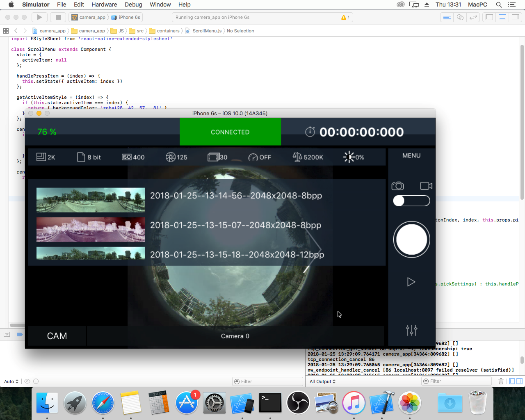Open Spotlight search in menu bar
The width and height of the screenshot is (525, 420).
pyautogui.click(x=499, y=5)
